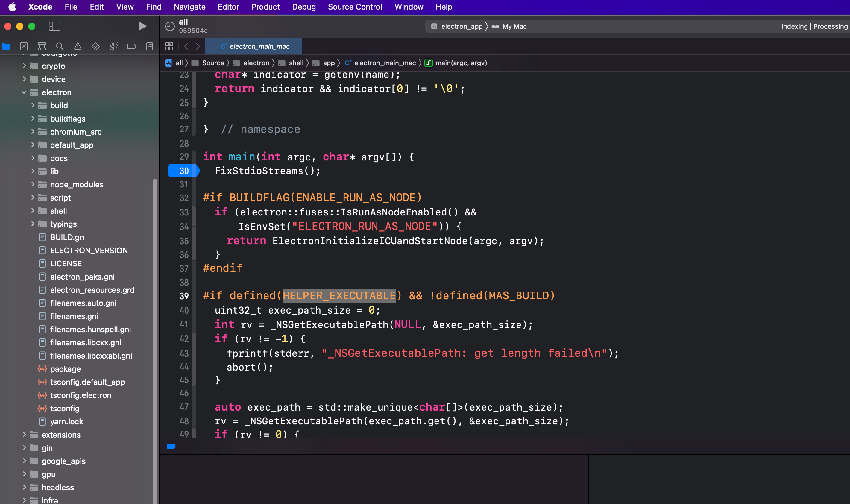Viewport: 850px width, 504px height.
Task: Go back in editor history
Action: pyautogui.click(x=186, y=46)
